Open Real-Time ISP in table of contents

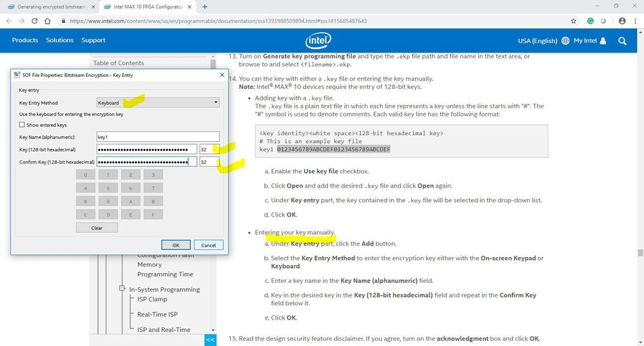tap(157, 314)
